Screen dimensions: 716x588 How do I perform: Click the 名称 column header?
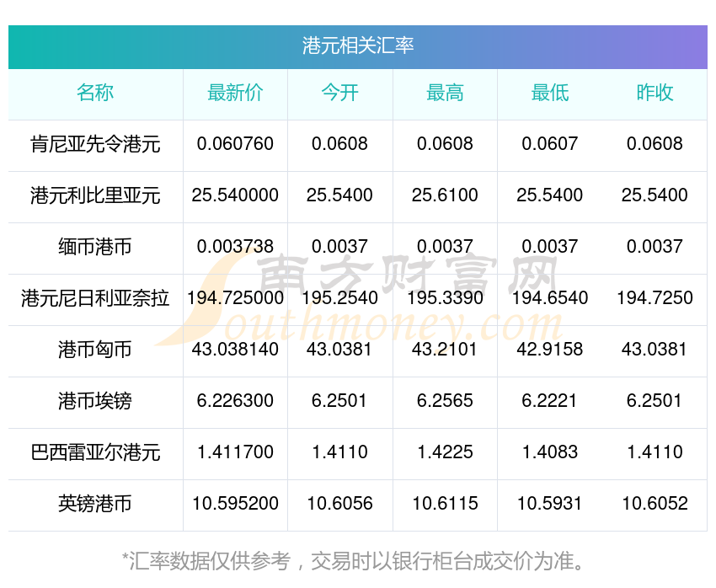click(x=95, y=93)
